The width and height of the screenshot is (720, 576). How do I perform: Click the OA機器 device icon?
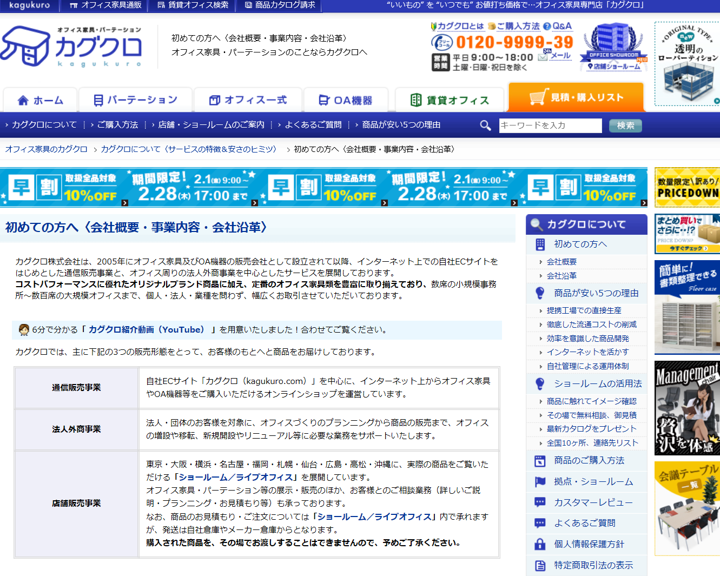point(324,100)
